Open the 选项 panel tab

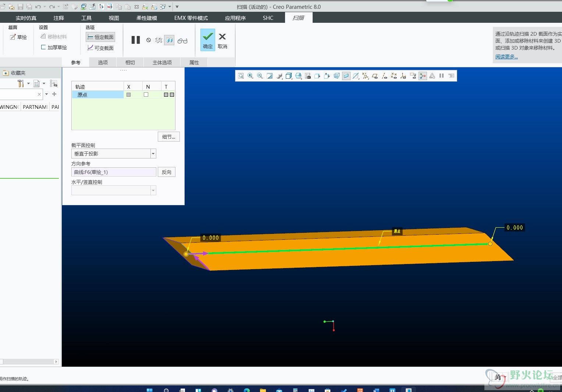[x=103, y=63]
